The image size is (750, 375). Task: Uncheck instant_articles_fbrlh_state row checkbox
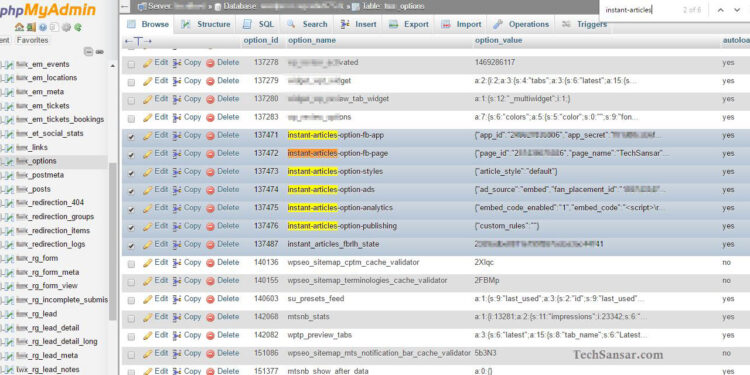coord(131,246)
